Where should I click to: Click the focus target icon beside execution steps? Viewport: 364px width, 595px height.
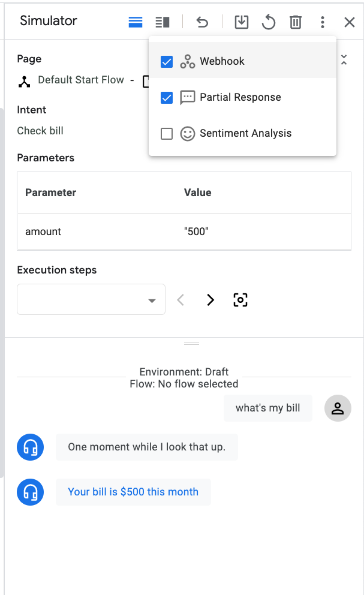(x=240, y=300)
